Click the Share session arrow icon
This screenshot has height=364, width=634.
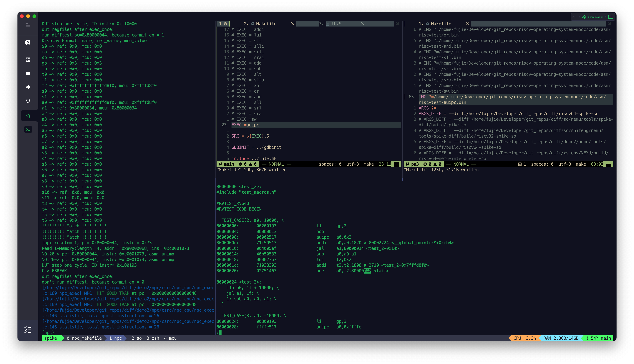pos(584,17)
